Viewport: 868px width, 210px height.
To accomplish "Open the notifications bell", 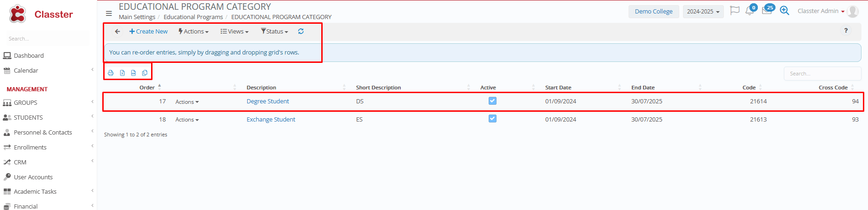I will click(x=749, y=11).
